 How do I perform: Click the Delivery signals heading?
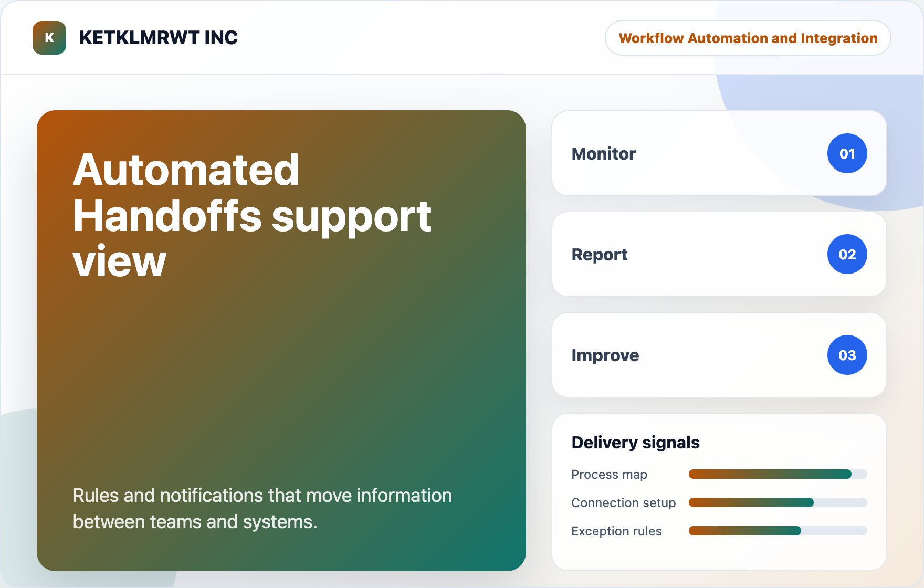(635, 443)
